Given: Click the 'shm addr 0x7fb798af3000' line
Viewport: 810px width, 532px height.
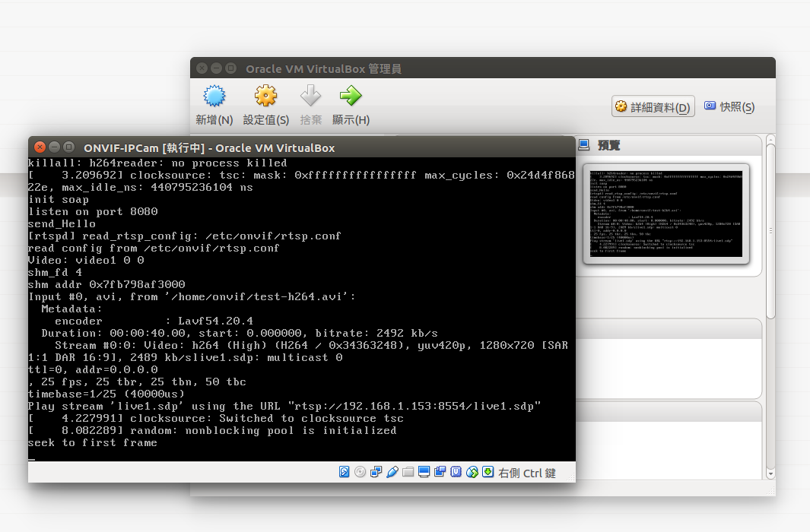Looking at the screenshot, I should (107, 284).
